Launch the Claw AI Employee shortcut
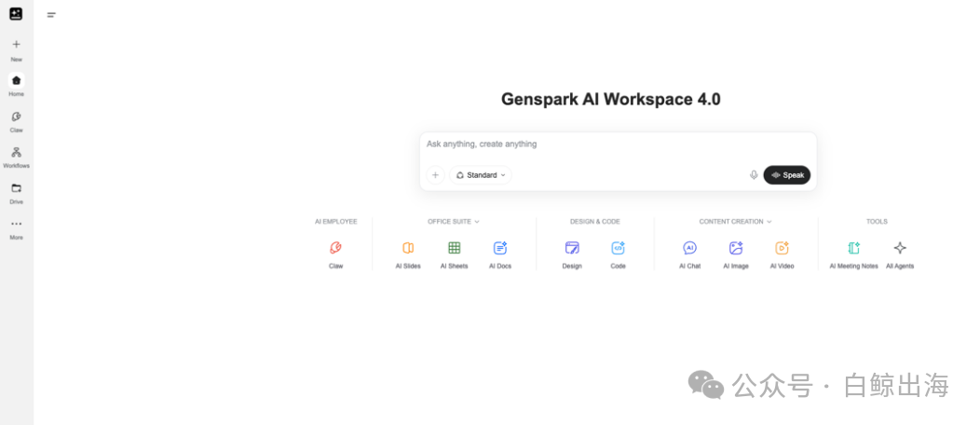 coord(335,254)
